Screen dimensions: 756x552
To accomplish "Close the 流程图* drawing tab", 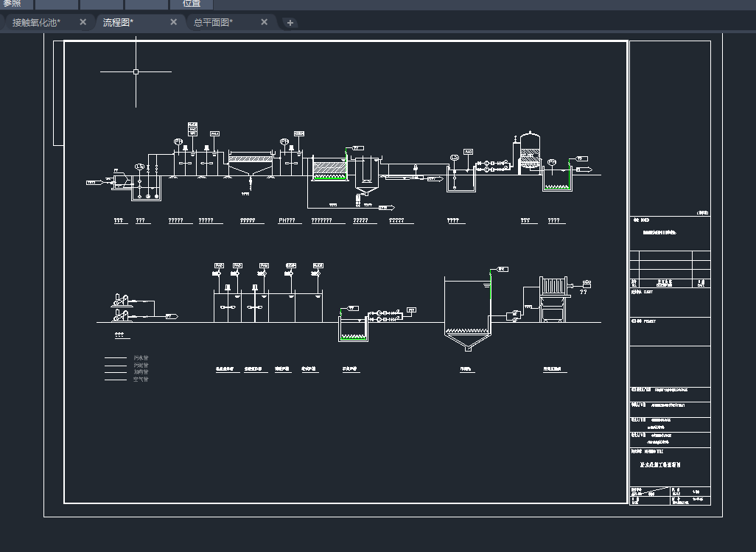I will 174,22.
